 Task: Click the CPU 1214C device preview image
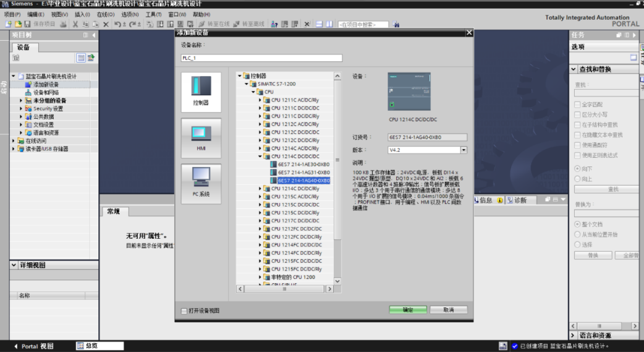(409, 92)
